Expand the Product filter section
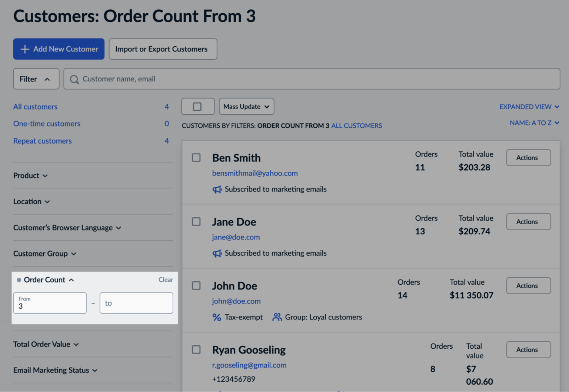 (30, 175)
